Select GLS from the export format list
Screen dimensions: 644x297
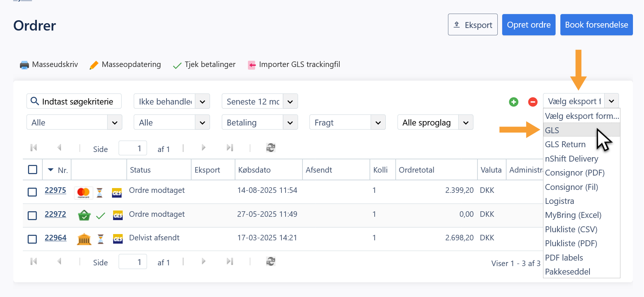(x=552, y=130)
